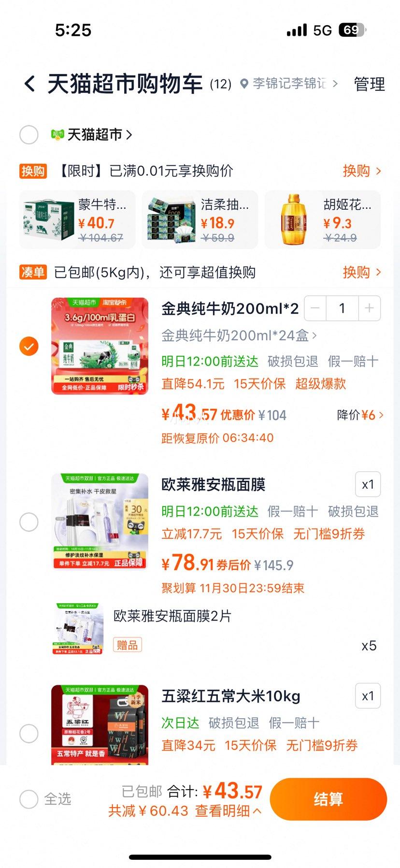The height and width of the screenshot is (868, 400).
Task: Expand 查看明细 discount details
Action: coord(228,811)
